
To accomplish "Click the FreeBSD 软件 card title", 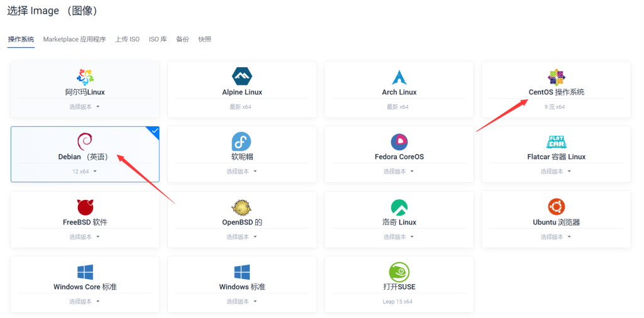I will tap(85, 222).
